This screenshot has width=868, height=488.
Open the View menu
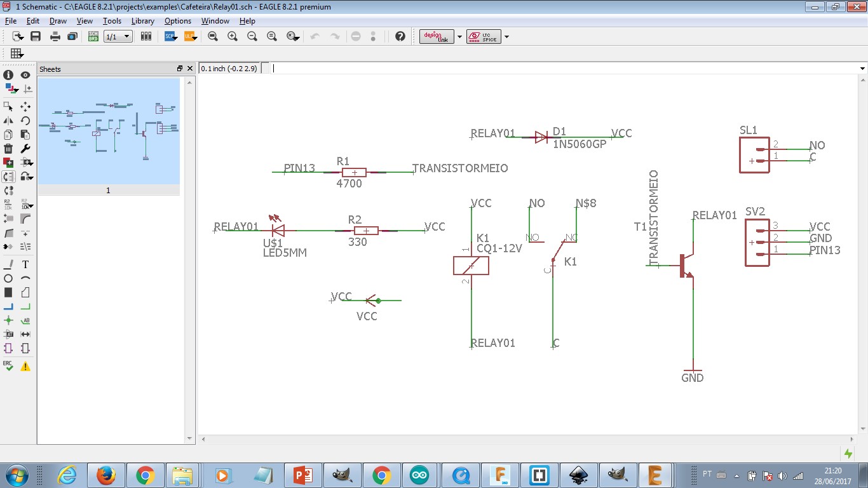pos(85,21)
